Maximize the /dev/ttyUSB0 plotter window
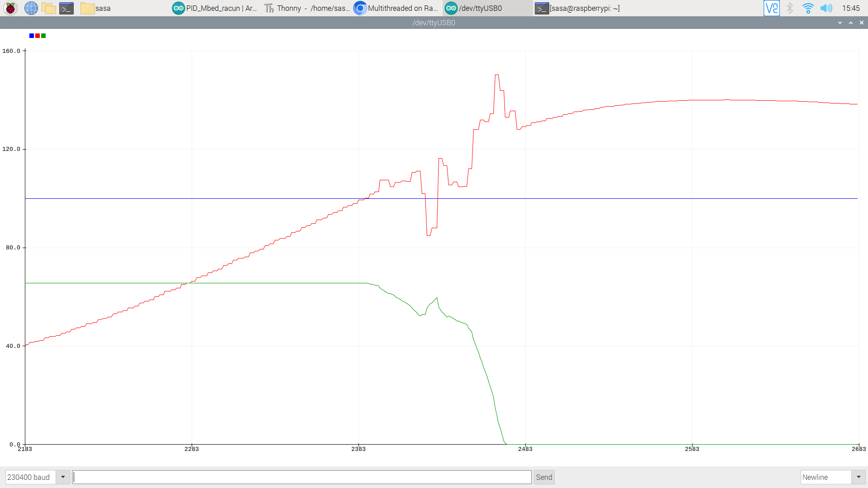The image size is (868, 488). point(851,23)
